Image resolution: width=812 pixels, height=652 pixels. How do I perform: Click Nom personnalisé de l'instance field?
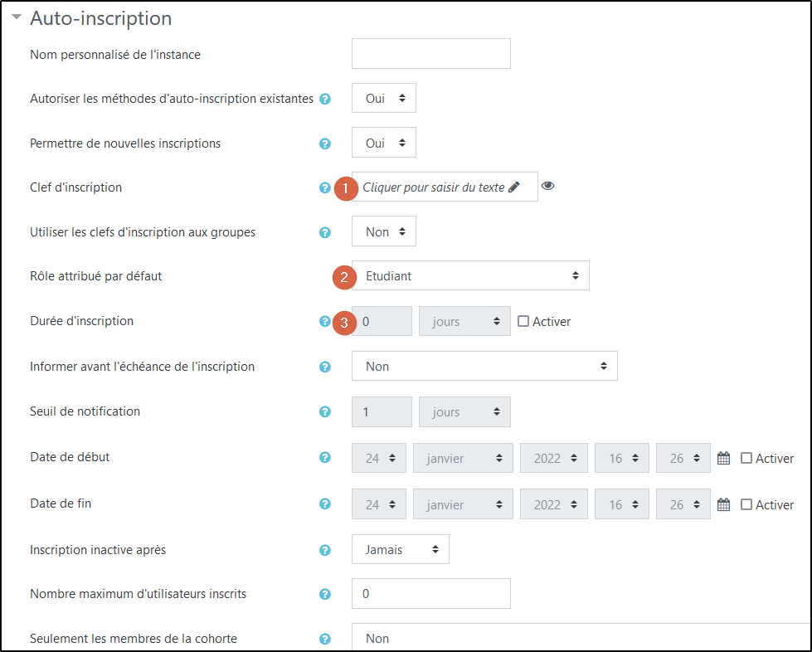pos(431,54)
